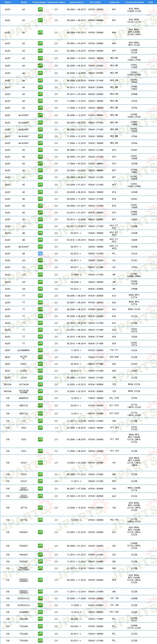Image resolution: width=157 pixels, height=644 pixels.
Task: Click the Nadwozie column header
Action: click(x=114, y=2)
